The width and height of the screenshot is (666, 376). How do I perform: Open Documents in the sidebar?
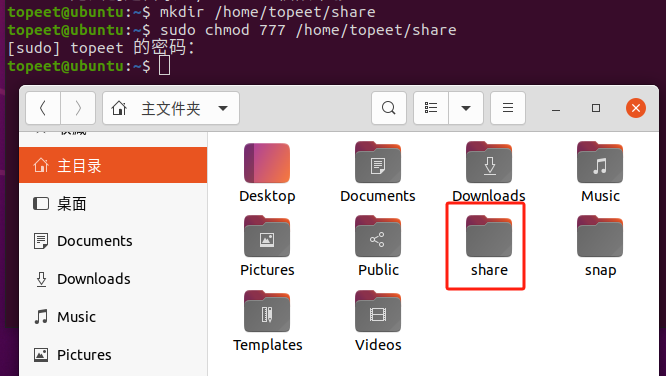pyautogui.click(x=113, y=241)
